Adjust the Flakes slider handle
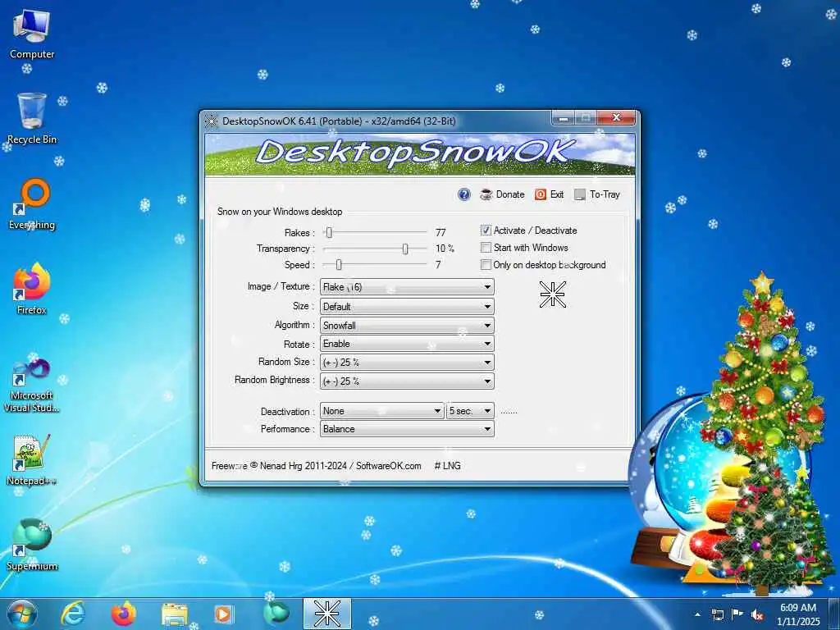This screenshot has width=840, height=630. pyautogui.click(x=330, y=232)
